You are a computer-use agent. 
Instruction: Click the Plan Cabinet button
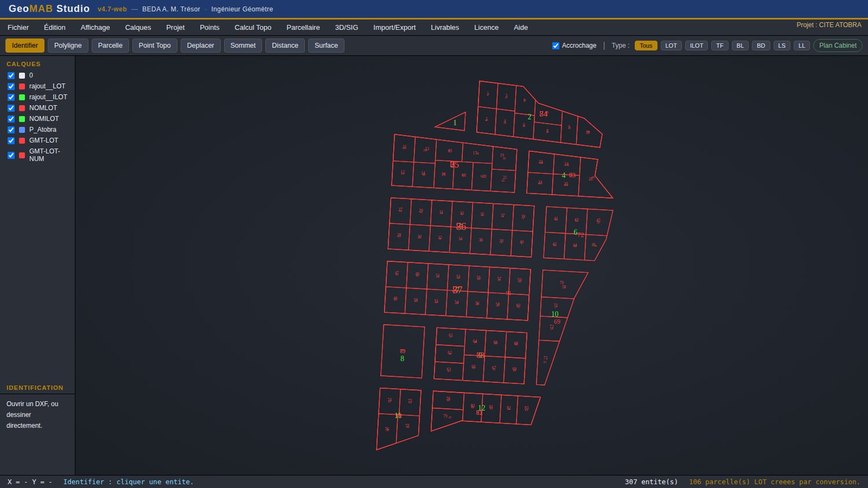(x=837, y=46)
